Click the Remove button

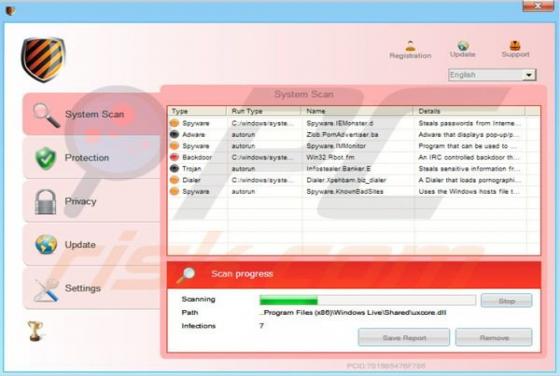click(494, 337)
